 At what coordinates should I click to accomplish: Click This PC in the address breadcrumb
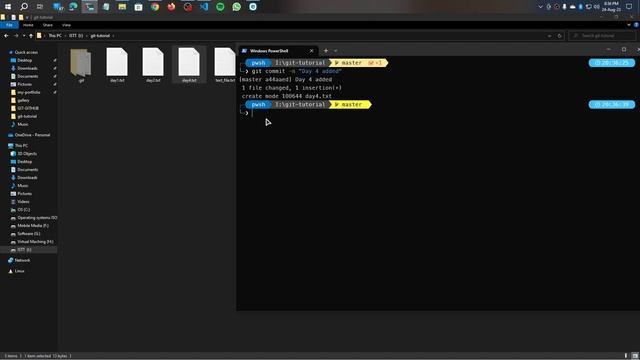coord(55,36)
